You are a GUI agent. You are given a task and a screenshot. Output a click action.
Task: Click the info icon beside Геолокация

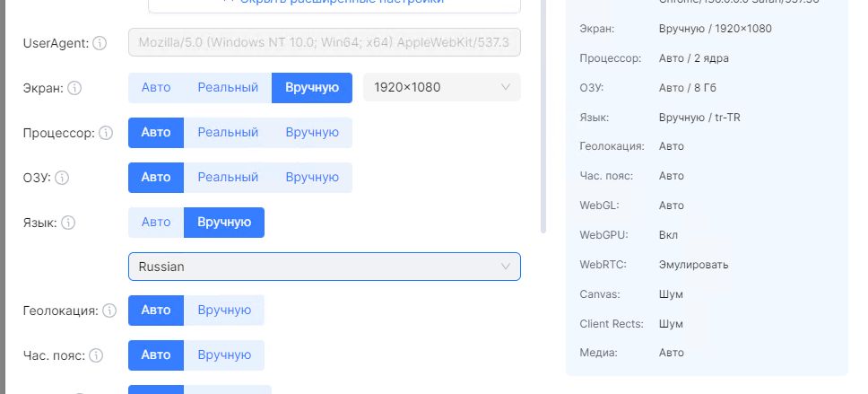[109, 311]
